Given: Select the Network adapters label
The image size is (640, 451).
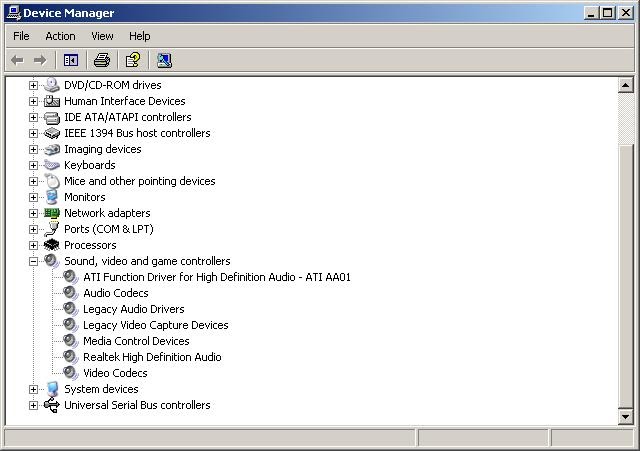Looking at the screenshot, I should coord(107,213).
